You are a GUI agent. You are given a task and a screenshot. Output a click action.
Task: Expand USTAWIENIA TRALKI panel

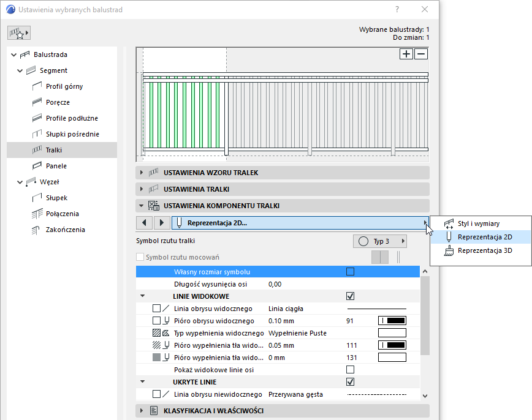(142, 189)
